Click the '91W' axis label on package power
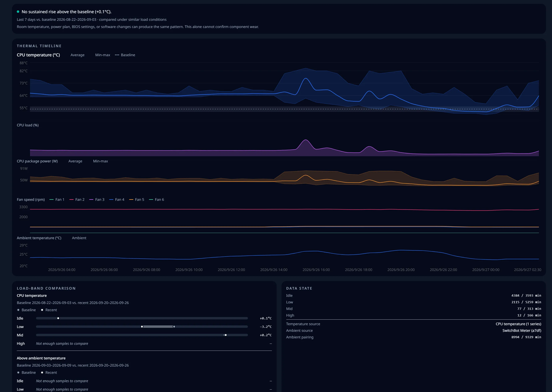This screenshot has width=552, height=392. tap(24, 168)
